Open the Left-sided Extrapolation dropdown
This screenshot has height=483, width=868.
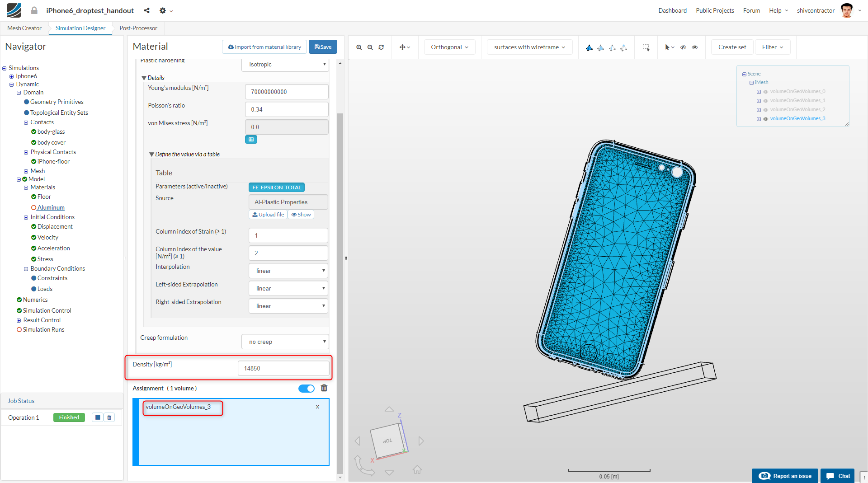288,288
